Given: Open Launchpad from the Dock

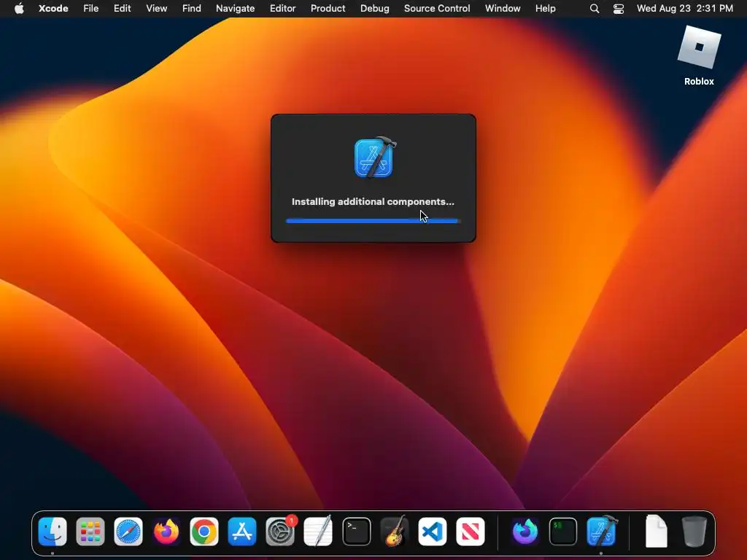Looking at the screenshot, I should 90,531.
